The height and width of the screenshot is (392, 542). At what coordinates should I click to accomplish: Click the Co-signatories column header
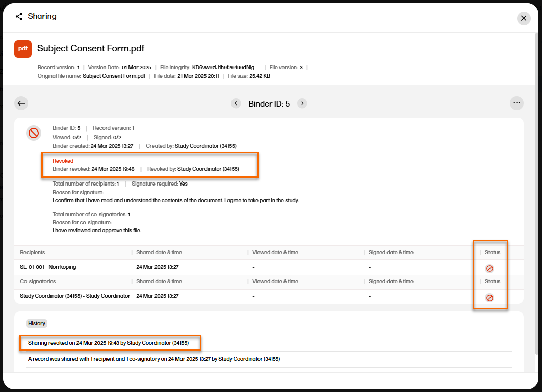pyautogui.click(x=38, y=282)
